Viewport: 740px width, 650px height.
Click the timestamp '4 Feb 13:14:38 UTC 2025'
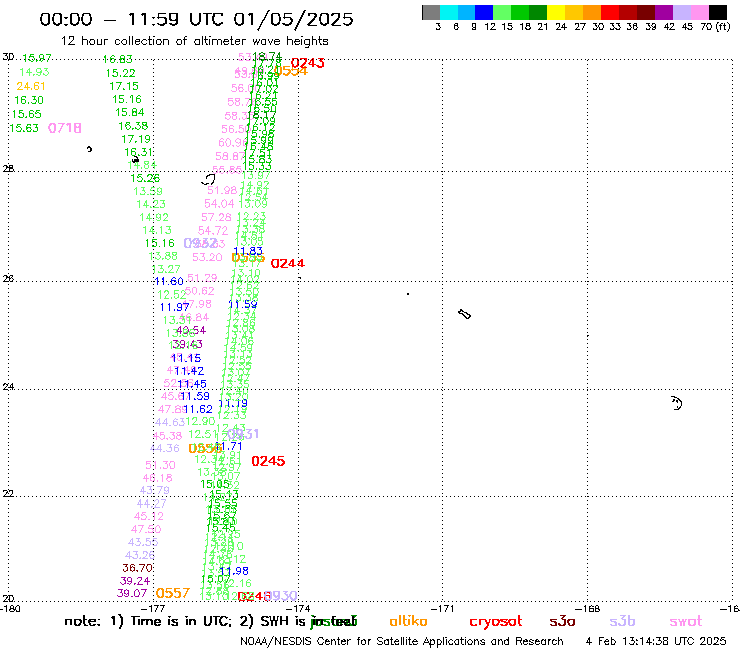(656, 642)
